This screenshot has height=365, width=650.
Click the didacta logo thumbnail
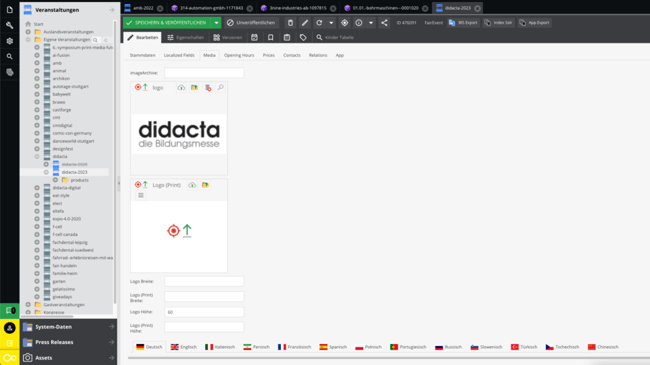point(179,134)
